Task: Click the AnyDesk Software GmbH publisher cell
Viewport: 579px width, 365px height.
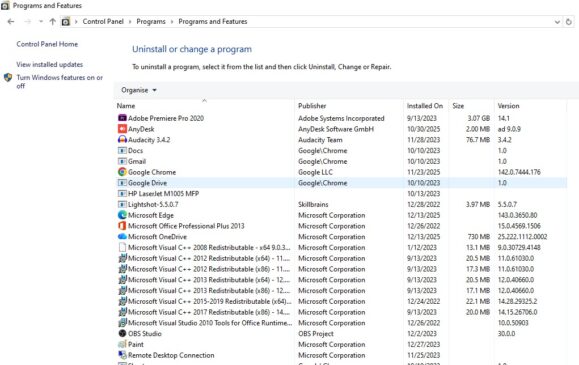Action: [x=336, y=129]
